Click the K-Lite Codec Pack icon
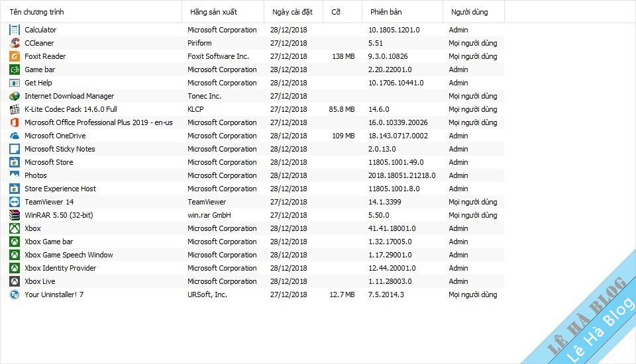 coord(15,109)
